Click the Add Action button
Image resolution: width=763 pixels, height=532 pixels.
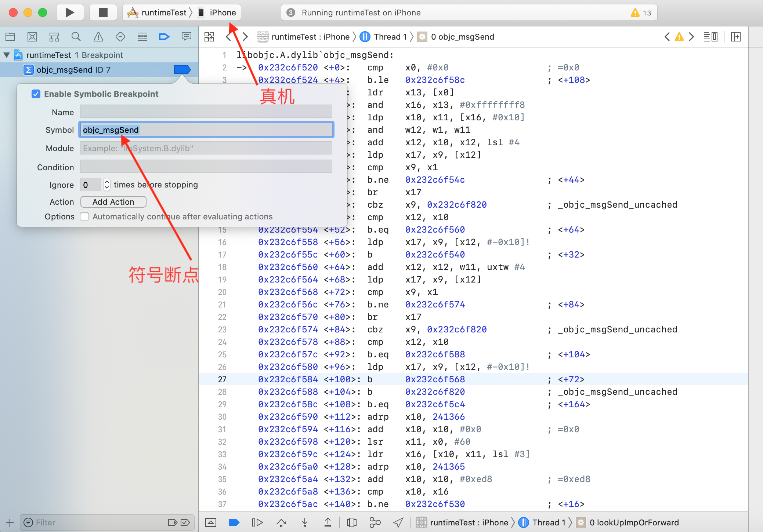click(x=113, y=202)
